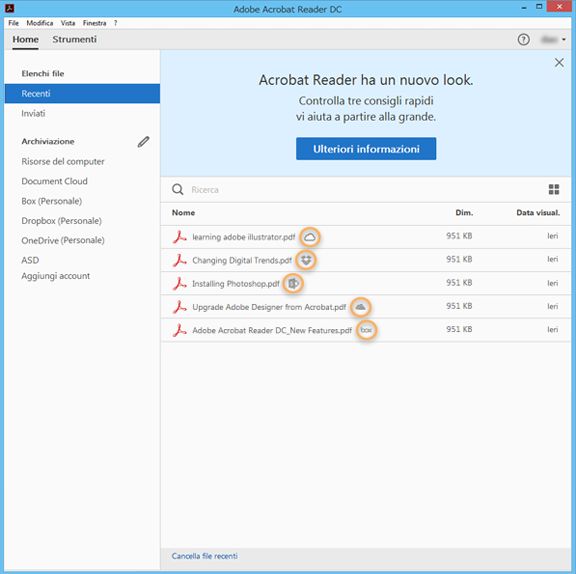Click the 951 KB size of Installing Photoshop.pdf
This screenshot has height=574, width=576.
pos(459,283)
